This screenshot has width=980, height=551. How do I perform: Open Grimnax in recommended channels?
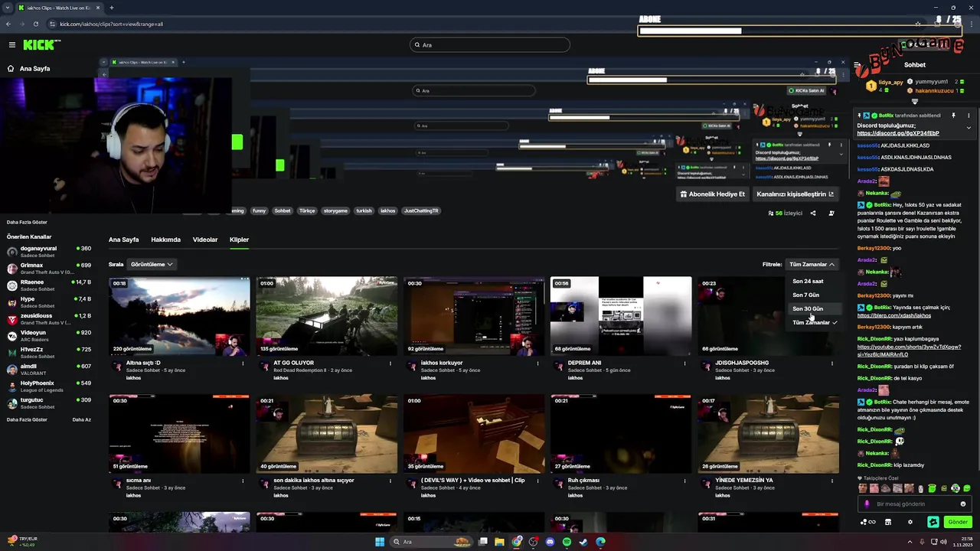pos(49,268)
